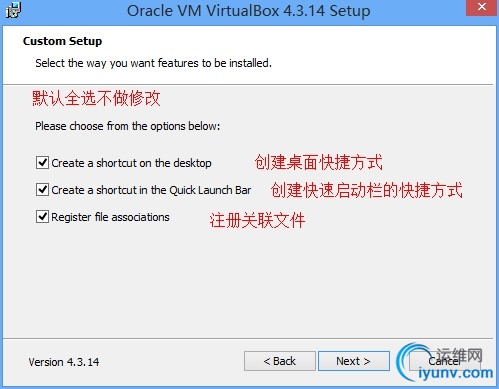This screenshot has width=499, height=389.
Task: Go to the Next setup step
Action: coord(354,361)
